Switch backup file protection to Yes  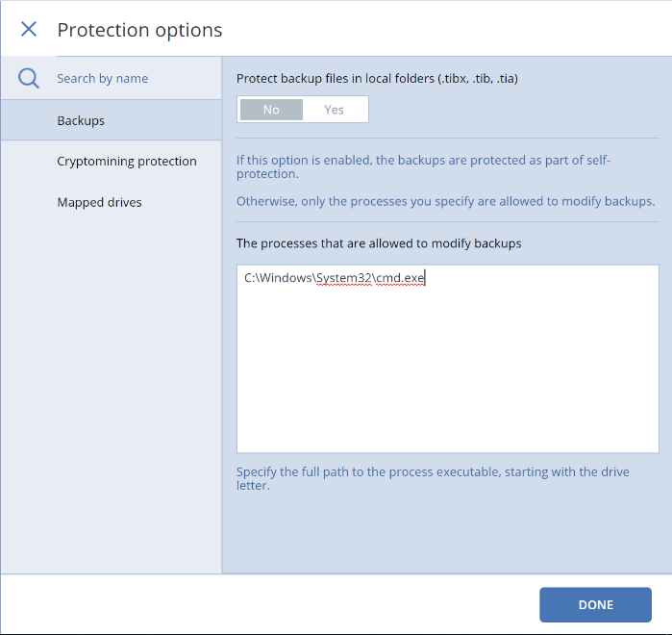[x=334, y=110]
